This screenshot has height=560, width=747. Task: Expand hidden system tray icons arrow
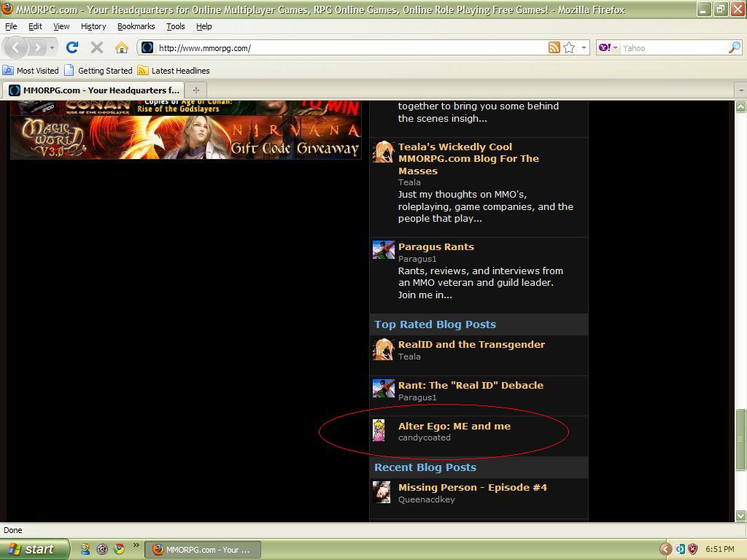(x=665, y=549)
